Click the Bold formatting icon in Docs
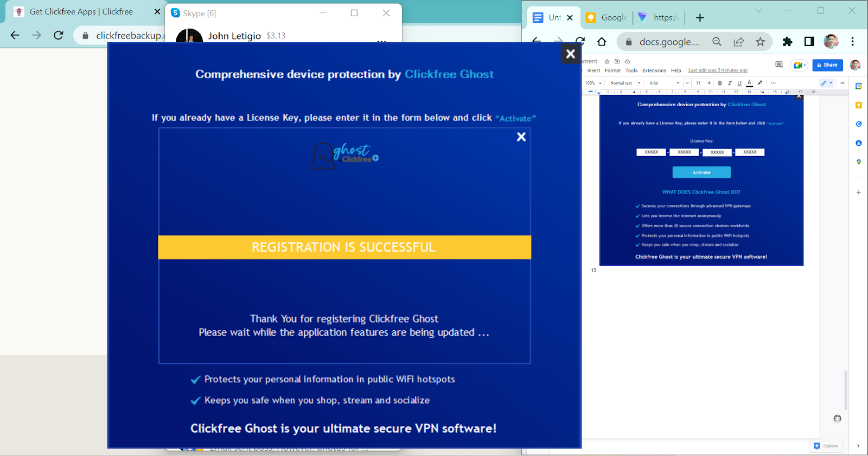This screenshot has height=456, width=868. (720, 83)
